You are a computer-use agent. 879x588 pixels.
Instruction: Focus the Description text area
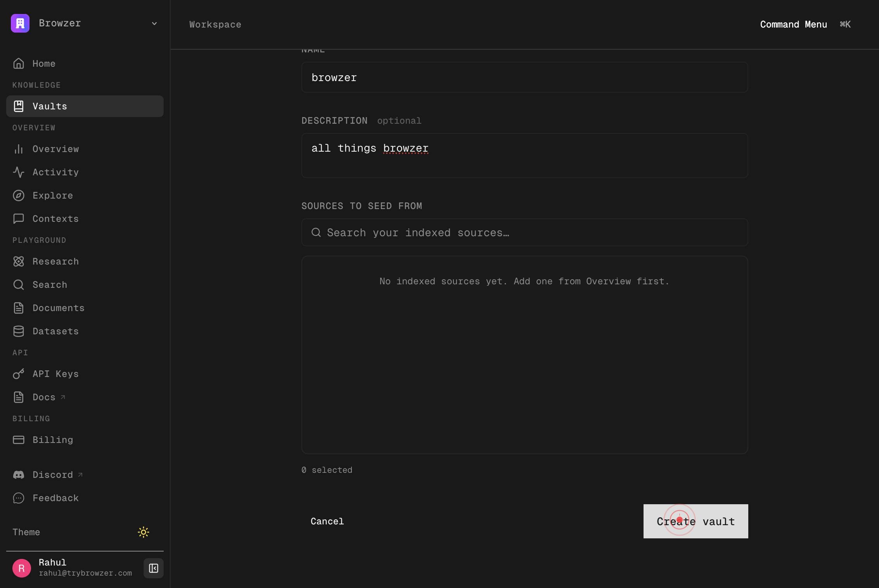[525, 156]
